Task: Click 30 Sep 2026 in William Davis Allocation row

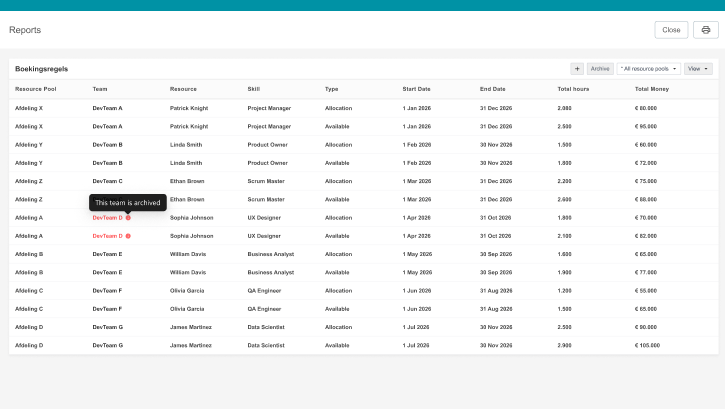Action: coord(496,254)
